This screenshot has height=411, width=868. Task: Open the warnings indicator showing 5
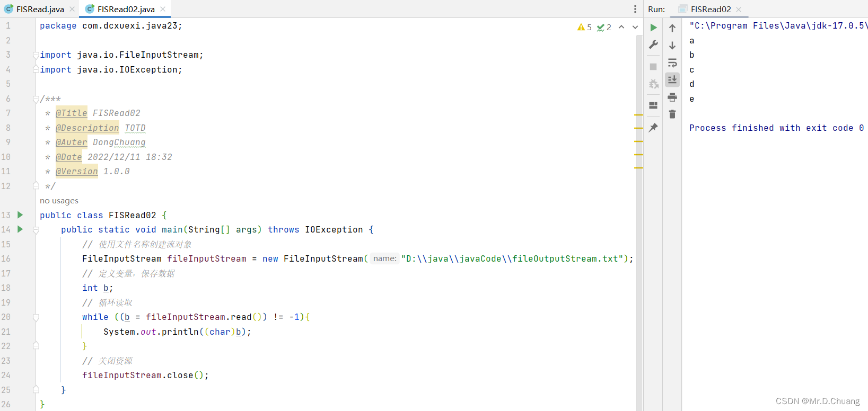584,27
